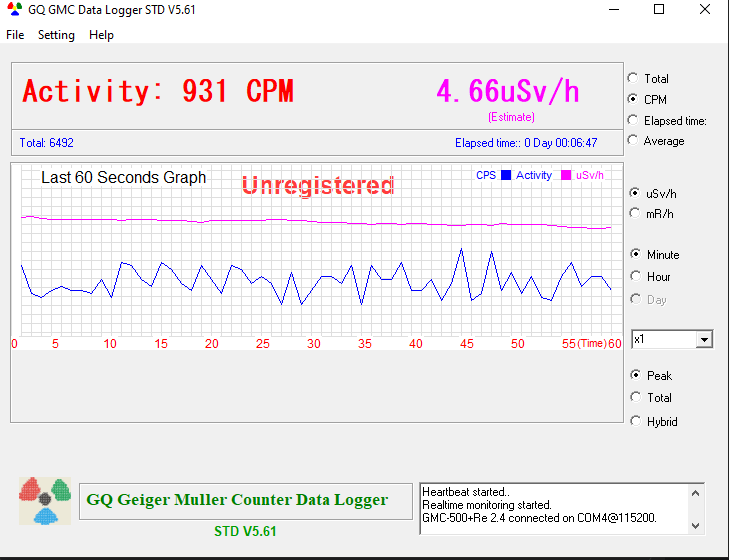This screenshot has width=729, height=560.
Task: Select the Total display radio button above CPM
Action: click(x=633, y=78)
